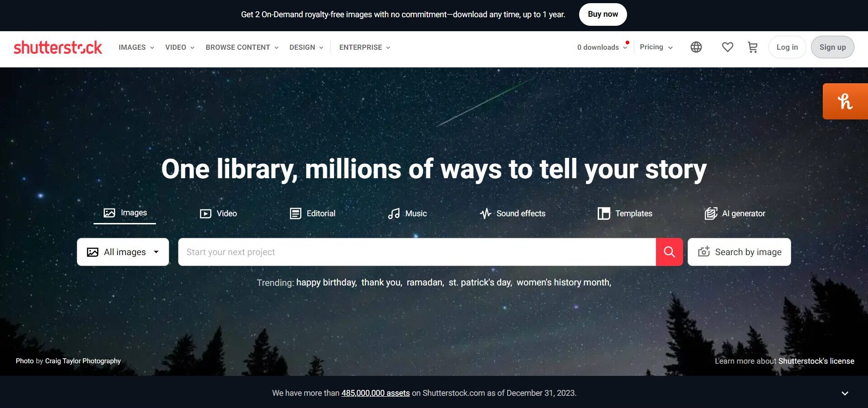Follow the 485,000,000 assets link

[375, 393]
